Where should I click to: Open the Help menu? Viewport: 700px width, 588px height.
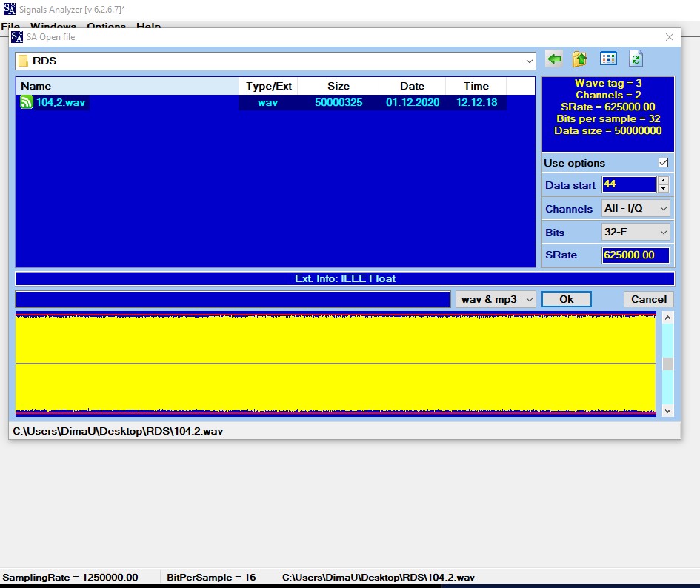click(x=149, y=26)
